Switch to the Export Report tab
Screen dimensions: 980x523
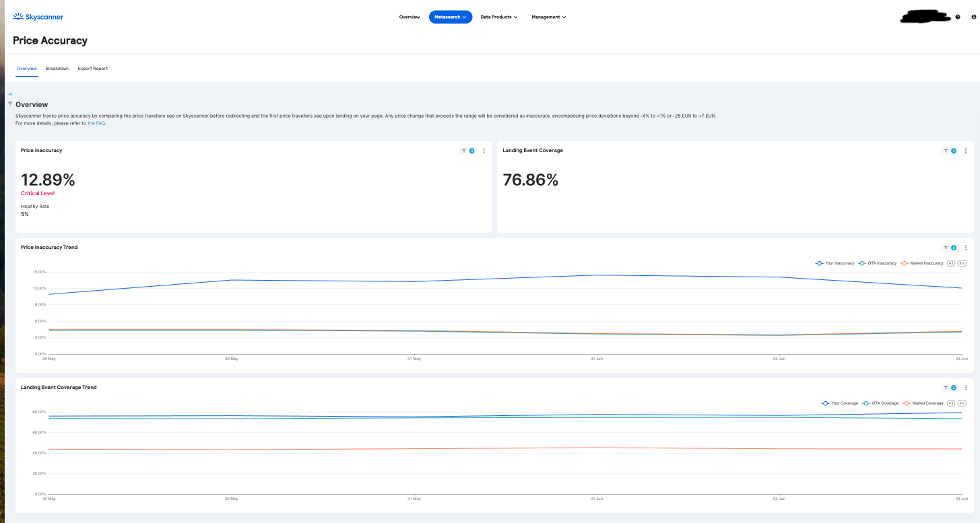coord(93,69)
